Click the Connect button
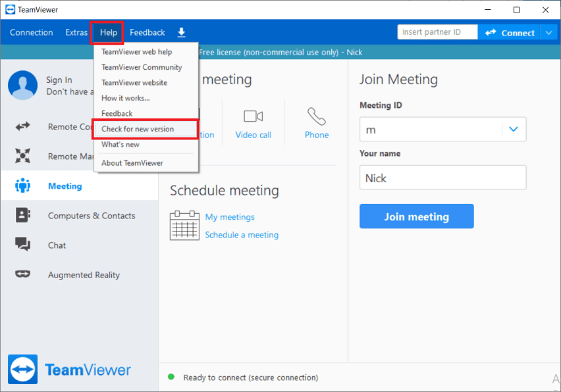The width and height of the screenshot is (561, 392). (510, 33)
